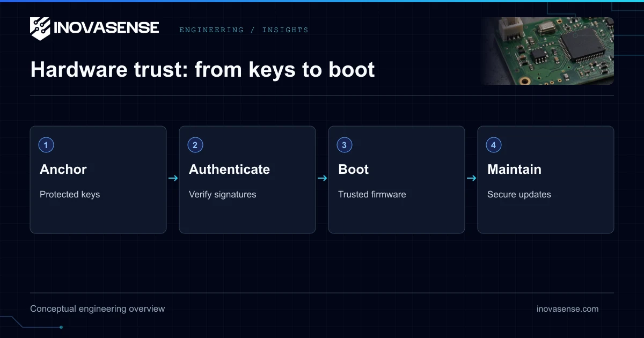Click the 'Boot' card heading
Image resolution: width=644 pixels, height=338 pixels.
click(x=354, y=170)
